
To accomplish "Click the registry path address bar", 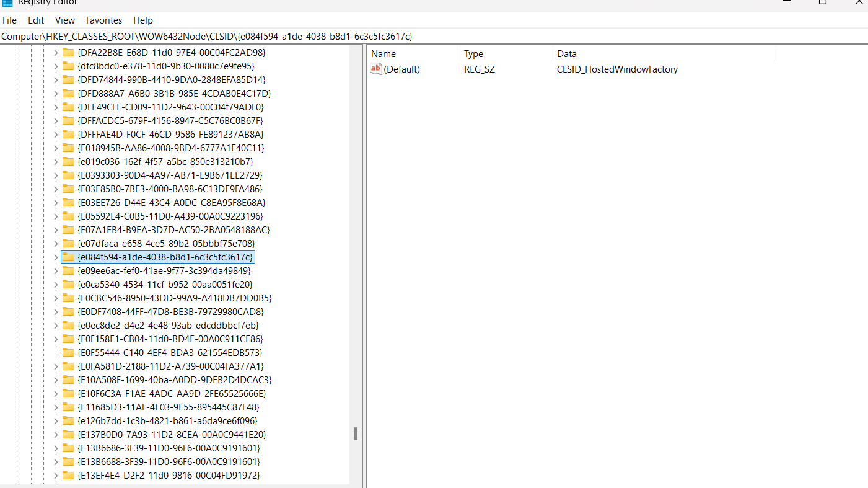I will (434, 37).
